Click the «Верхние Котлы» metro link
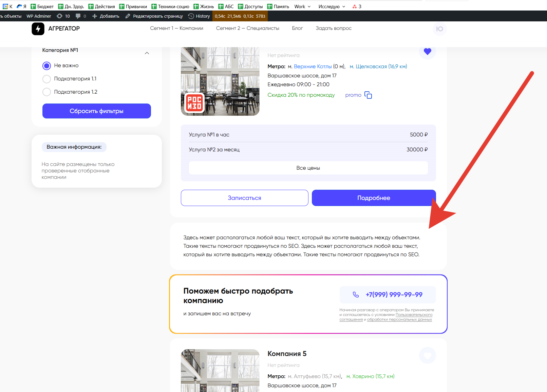This screenshot has width=547, height=392. pos(313,67)
